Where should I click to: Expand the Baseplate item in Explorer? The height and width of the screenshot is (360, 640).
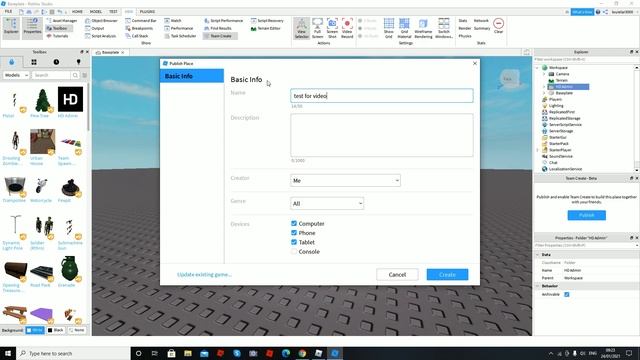coord(544,93)
